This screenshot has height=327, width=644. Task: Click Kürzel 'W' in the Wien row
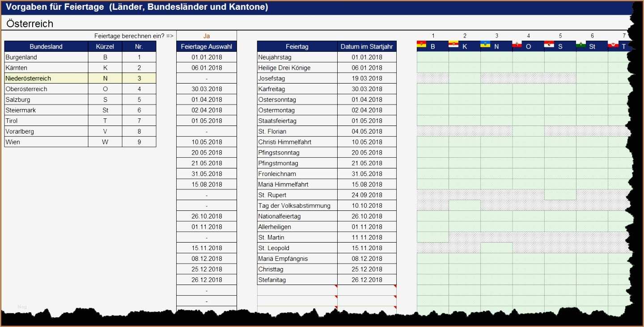pos(105,142)
